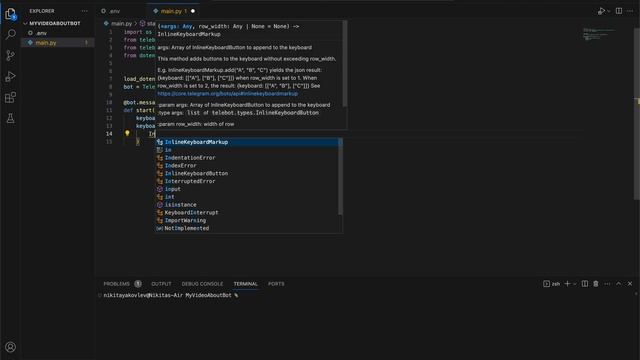Image resolution: width=640 pixels, height=360 pixels.
Task: Open the Output panel tab
Action: tap(161, 284)
